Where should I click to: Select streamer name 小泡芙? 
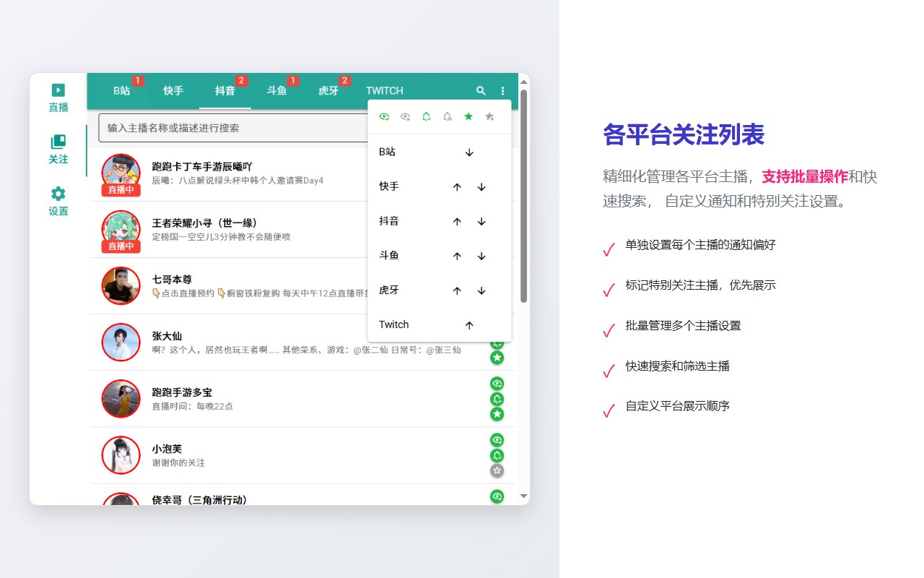coord(167,448)
